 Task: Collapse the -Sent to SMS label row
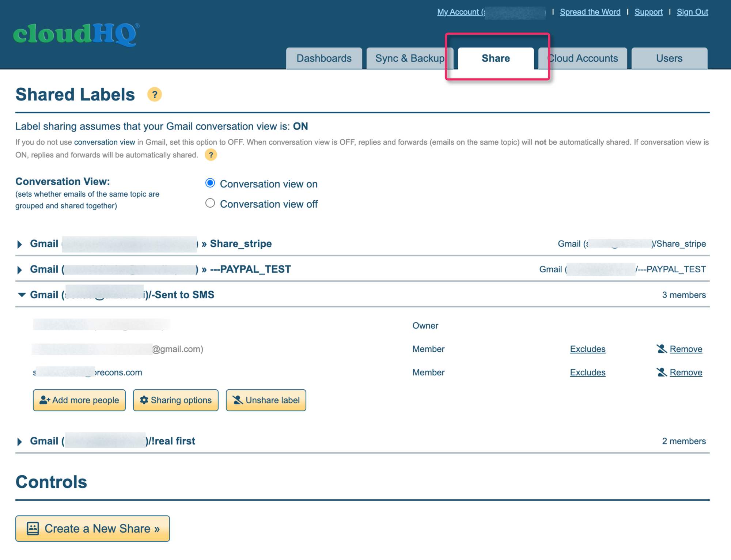click(22, 295)
